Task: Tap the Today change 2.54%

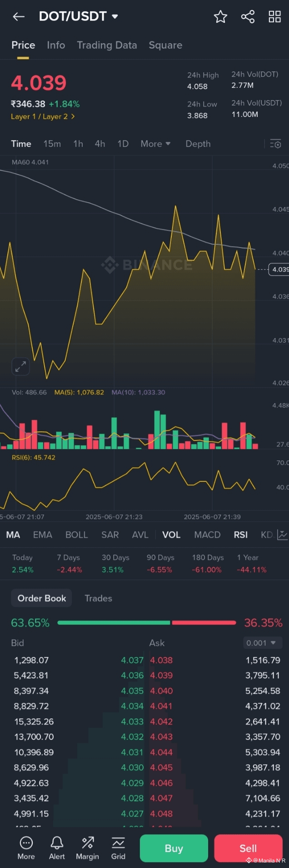Action: 23,570
